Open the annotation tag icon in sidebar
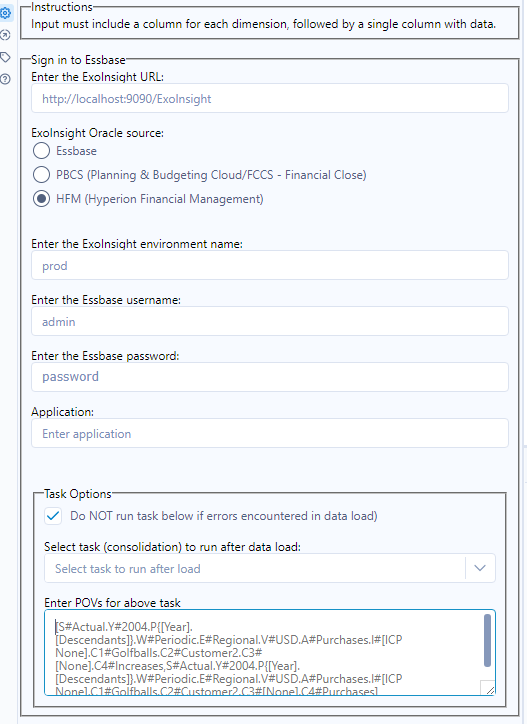 (x=5, y=57)
